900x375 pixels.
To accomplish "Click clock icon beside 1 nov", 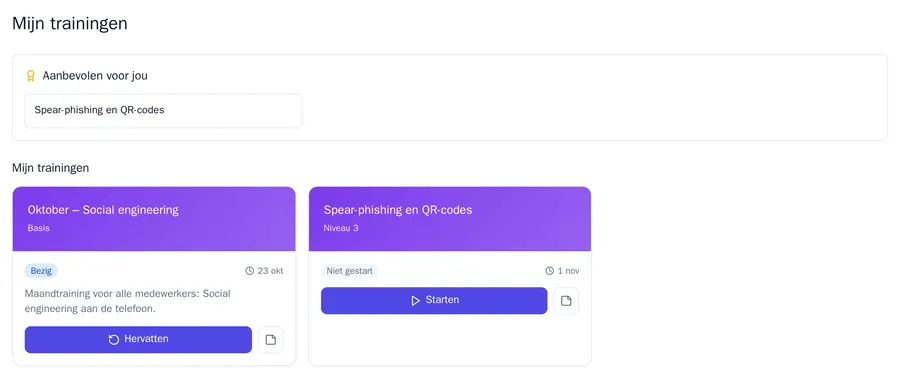I will tap(549, 270).
